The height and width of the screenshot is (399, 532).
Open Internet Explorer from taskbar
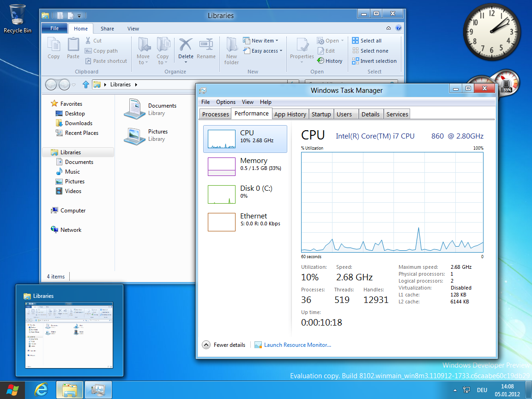click(41, 390)
